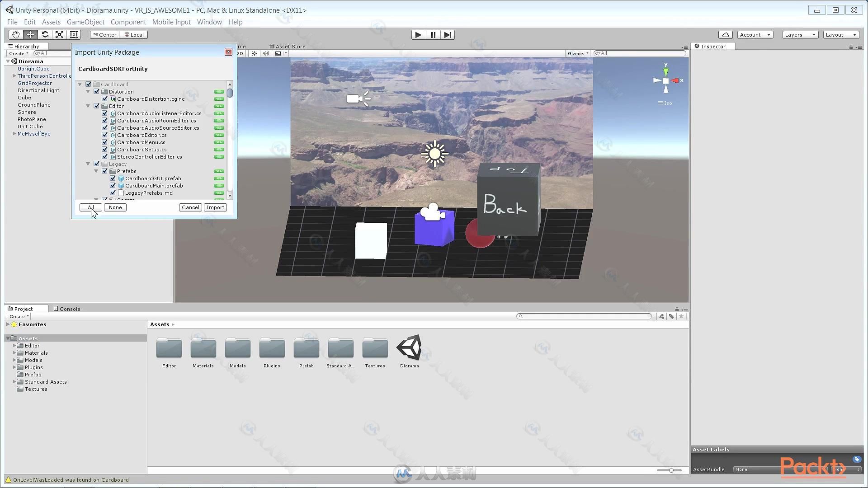This screenshot has width=868, height=488.
Task: Uncheck CardboardAudioListenerEditor.cs checkbox
Action: [105, 113]
